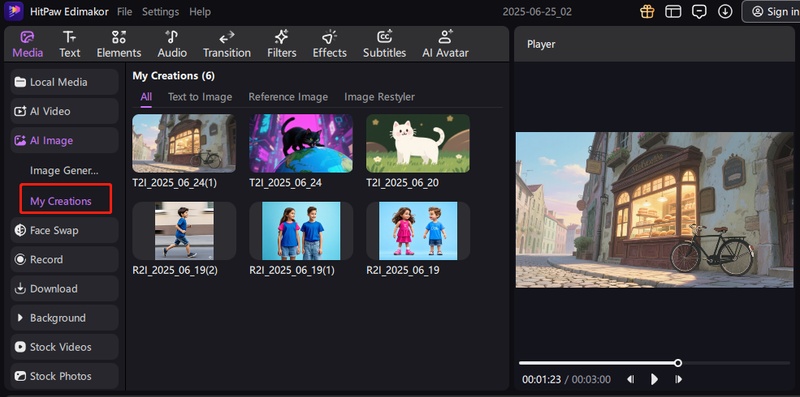Open the Text tool tab

point(69,44)
